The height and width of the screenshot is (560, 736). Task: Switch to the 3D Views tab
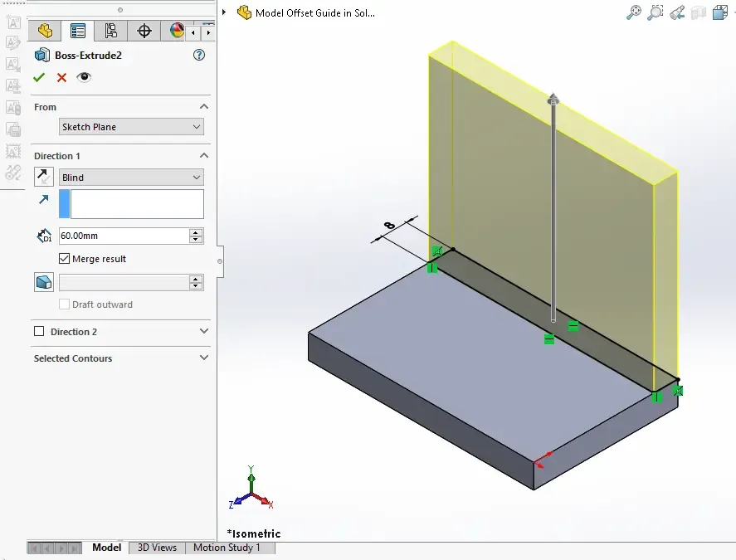pyautogui.click(x=157, y=548)
